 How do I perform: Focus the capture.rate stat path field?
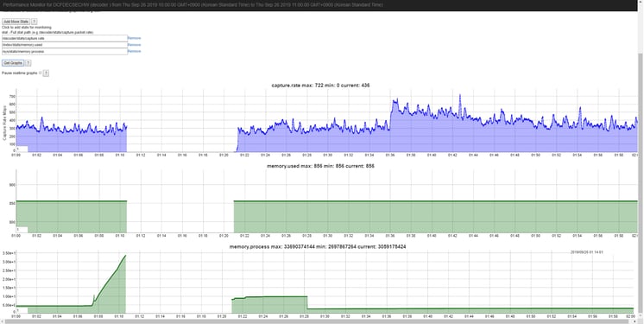pyautogui.click(x=65, y=38)
